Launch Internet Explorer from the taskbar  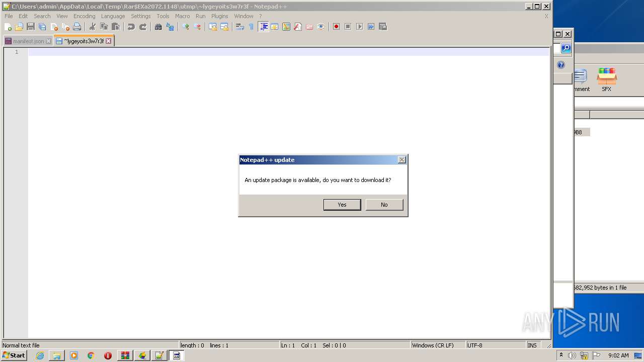point(40,355)
